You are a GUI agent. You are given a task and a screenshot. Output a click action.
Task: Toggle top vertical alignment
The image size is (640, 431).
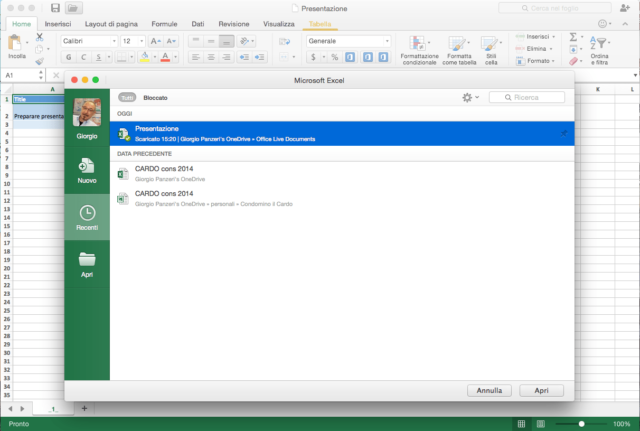(196, 41)
